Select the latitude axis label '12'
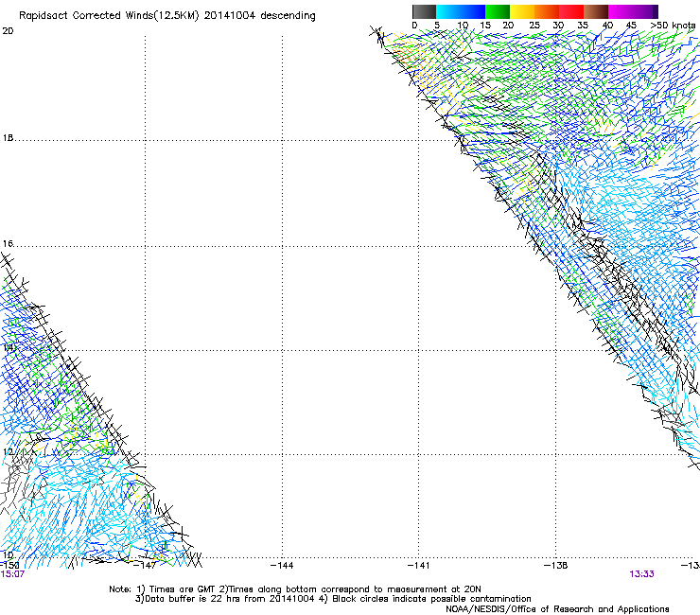This screenshot has height=615, width=700. point(8,452)
